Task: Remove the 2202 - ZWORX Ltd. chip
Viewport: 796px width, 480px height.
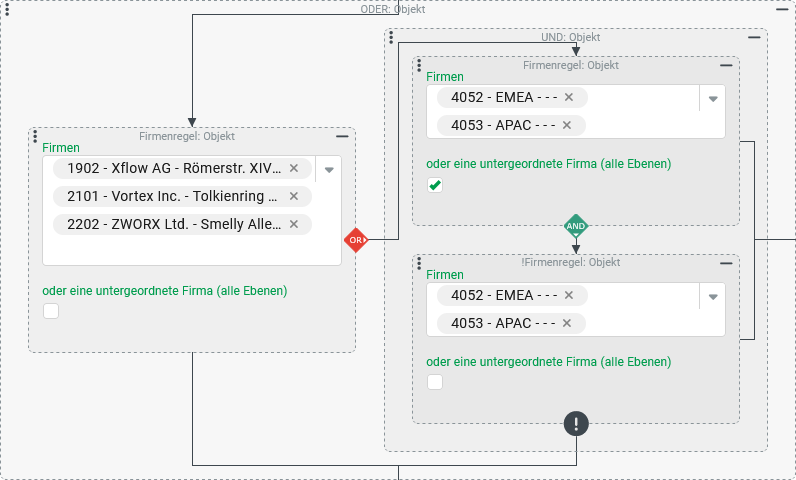Action: pos(294,224)
